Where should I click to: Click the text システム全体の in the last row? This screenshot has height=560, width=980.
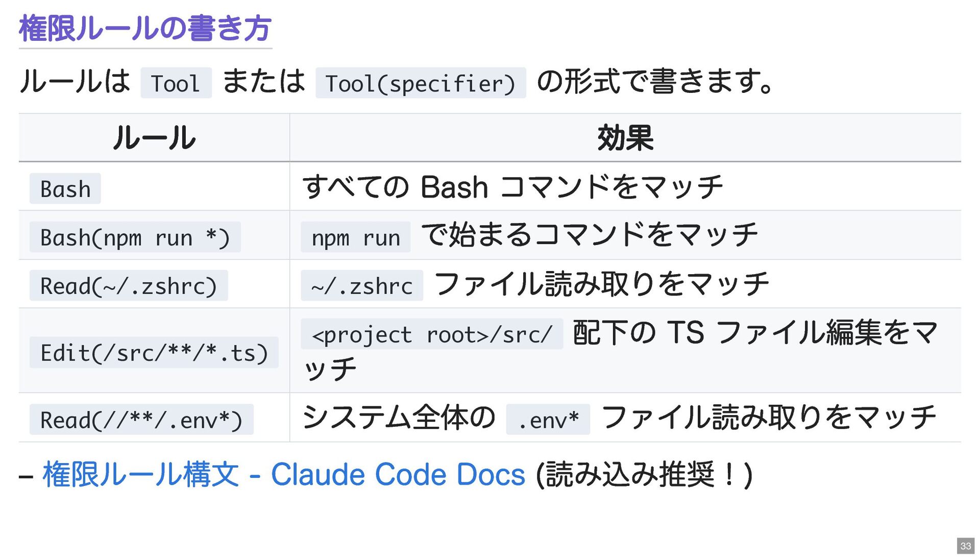[x=399, y=418]
